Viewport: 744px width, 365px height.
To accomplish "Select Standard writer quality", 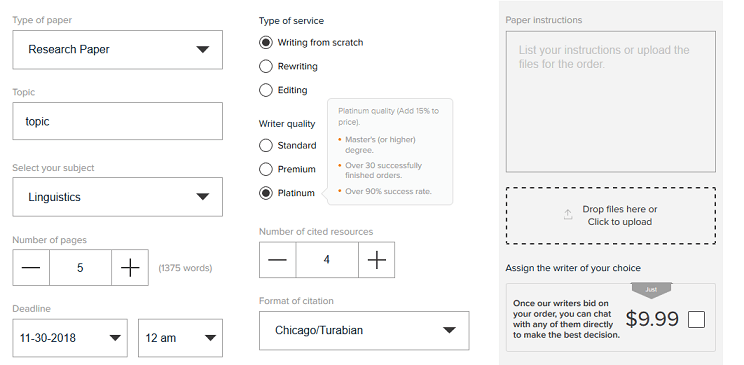I will point(266,145).
